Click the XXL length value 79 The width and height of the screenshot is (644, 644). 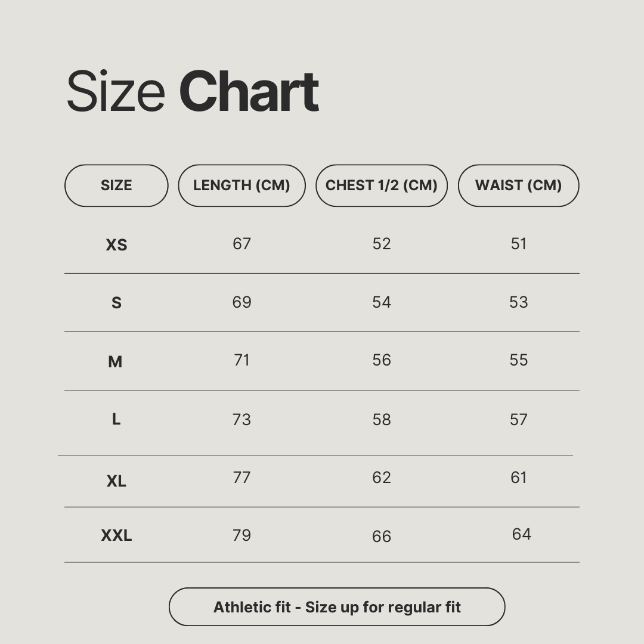click(241, 535)
